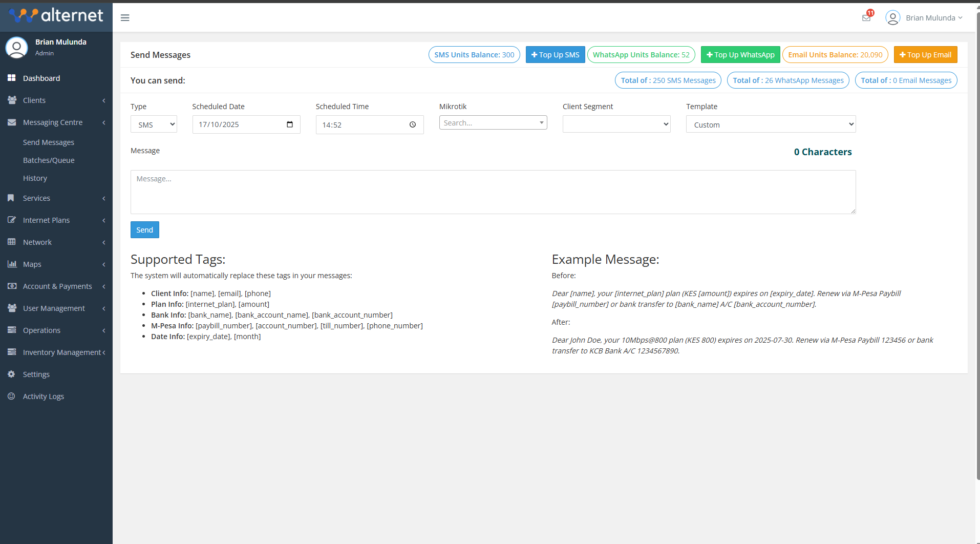Screen dimensions: 980x544
Task: Click the user avatar icon in top bar
Action: (892, 18)
